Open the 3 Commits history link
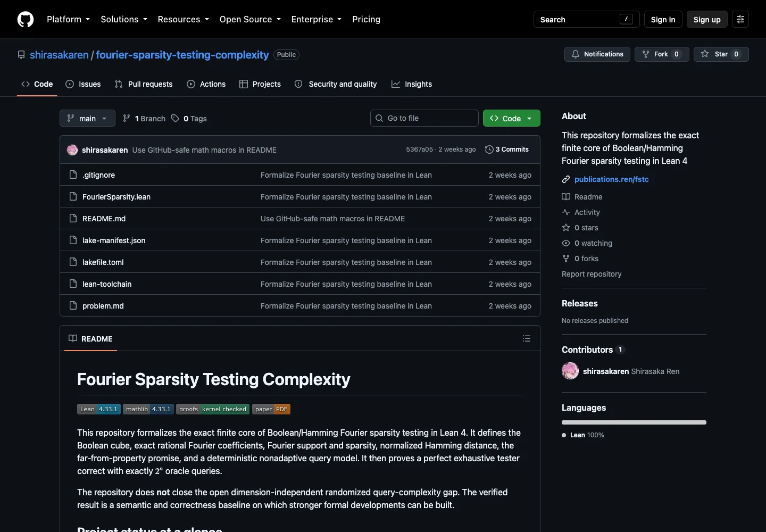766x532 pixels. point(507,149)
